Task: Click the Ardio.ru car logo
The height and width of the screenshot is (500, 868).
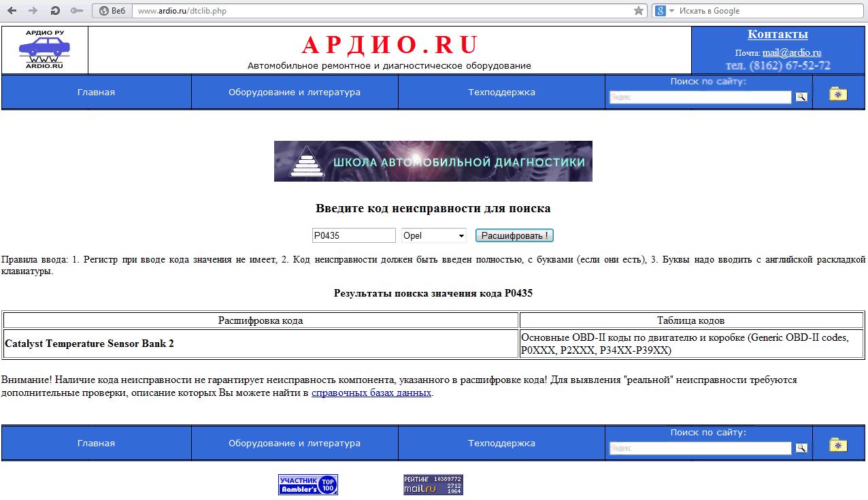Action: click(x=45, y=50)
